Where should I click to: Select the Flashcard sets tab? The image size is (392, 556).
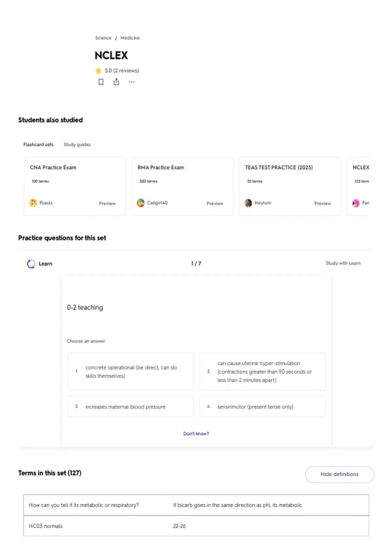pyautogui.click(x=38, y=144)
